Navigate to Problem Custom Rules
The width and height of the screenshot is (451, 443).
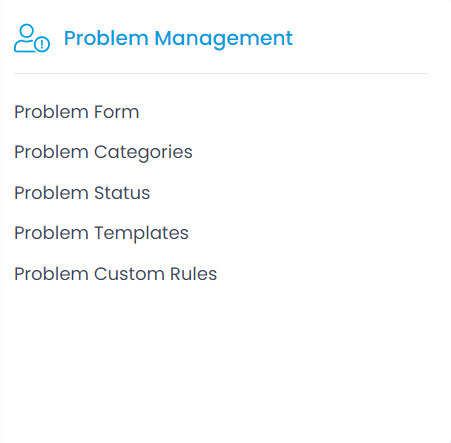pyautogui.click(x=116, y=274)
